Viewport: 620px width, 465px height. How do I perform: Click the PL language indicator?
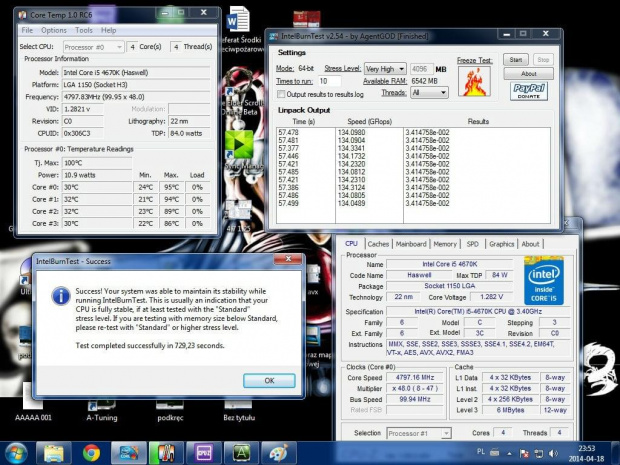tap(481, 452)
